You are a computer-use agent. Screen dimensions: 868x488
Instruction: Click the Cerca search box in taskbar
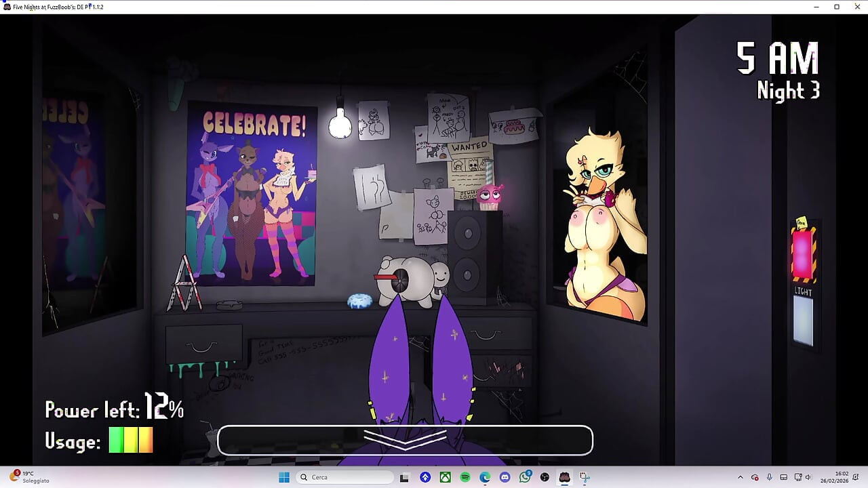coord(344,477)
